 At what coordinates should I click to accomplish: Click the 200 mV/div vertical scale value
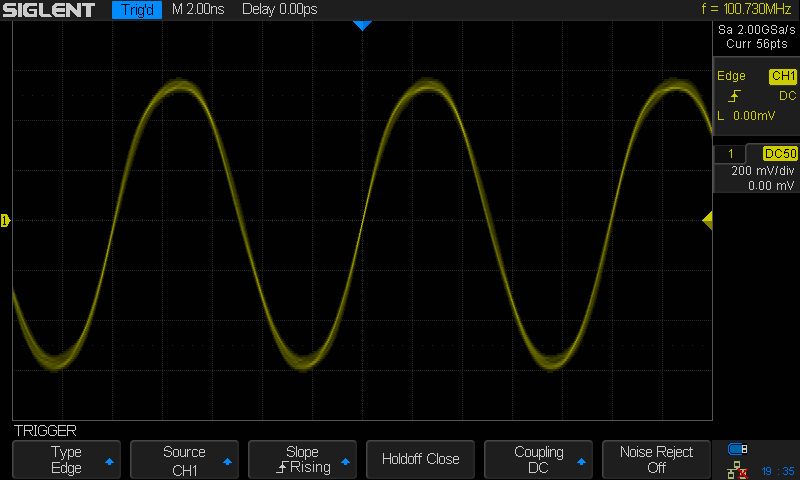(x=763, y=171)
